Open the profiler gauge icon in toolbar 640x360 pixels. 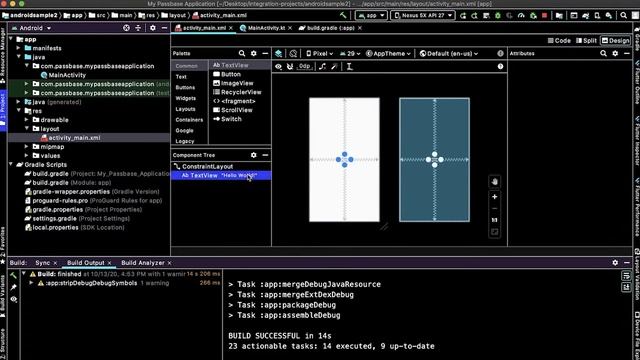coord(521,16)
